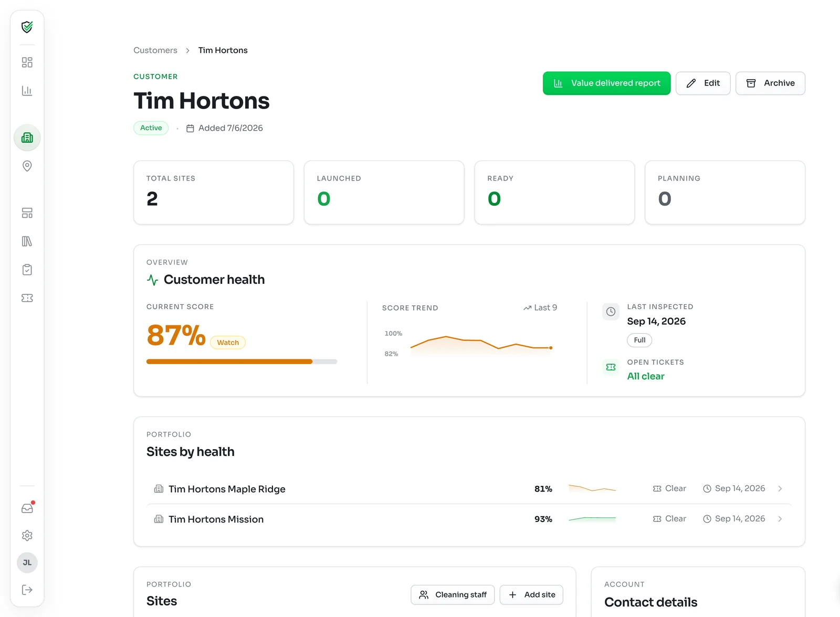Click the Tim Hortons breadcrumb item
Viewport: 840px width, 617px height.
(223, 50)
